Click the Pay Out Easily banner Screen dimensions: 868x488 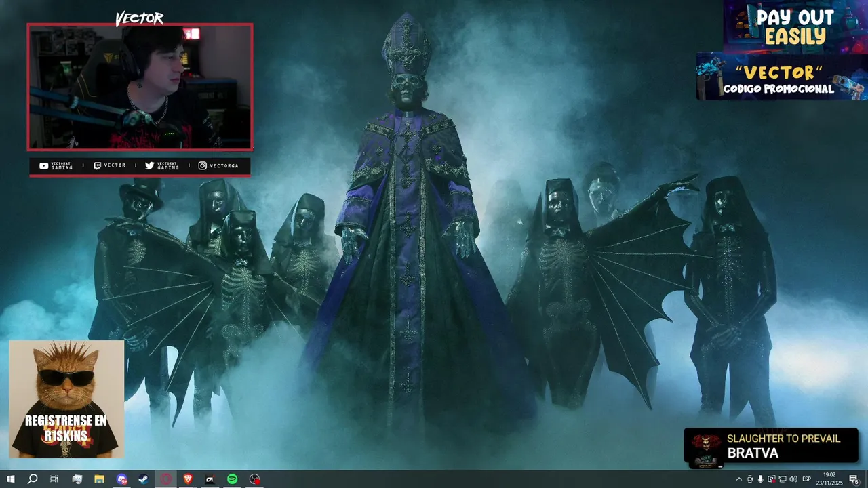point(795,26)
